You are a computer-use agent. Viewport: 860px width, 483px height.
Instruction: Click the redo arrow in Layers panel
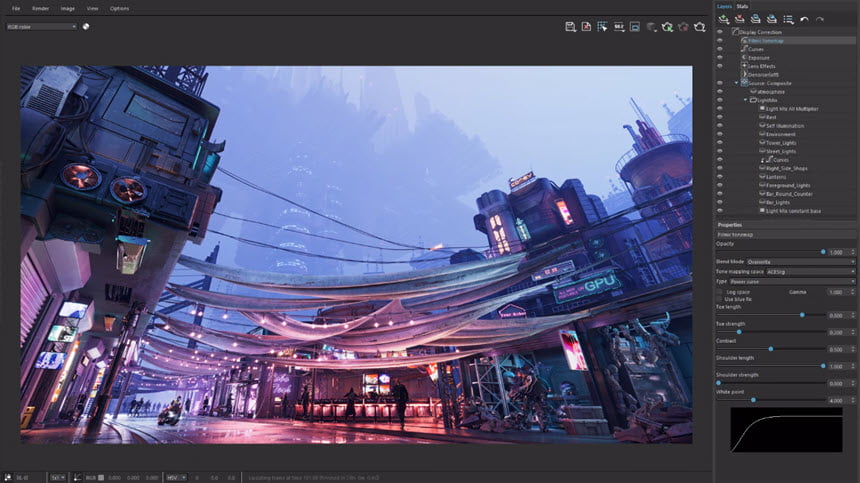pyautogui.click(x=820, y=19)
